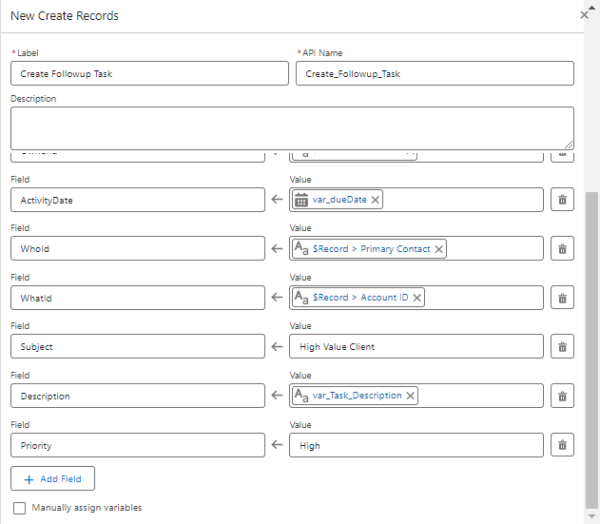Edit the High Value Client subject value

416,347
